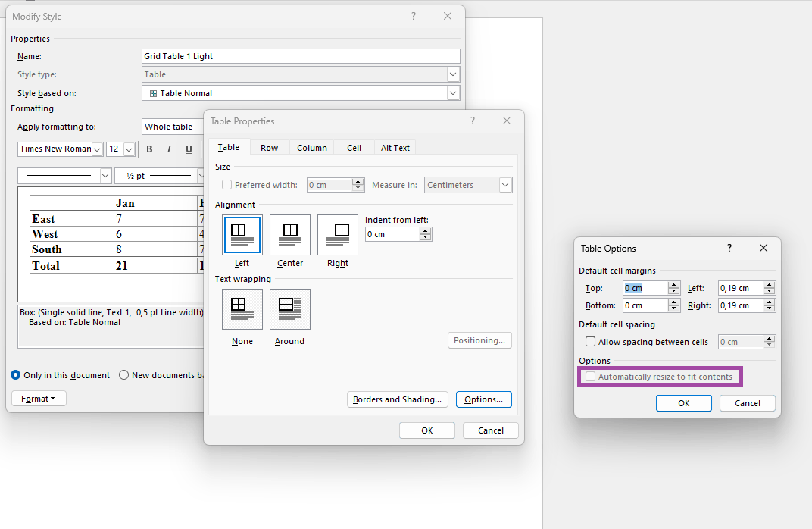Choose None text wrapping icon
This screenshot has width=812, height=529.
242,308
